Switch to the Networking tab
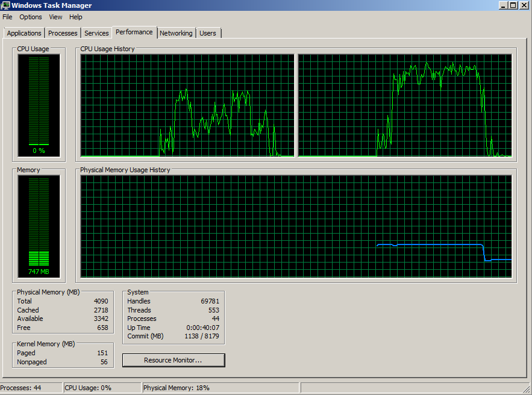532x395 pixels. pyautogui.click(x=176, y=33)
